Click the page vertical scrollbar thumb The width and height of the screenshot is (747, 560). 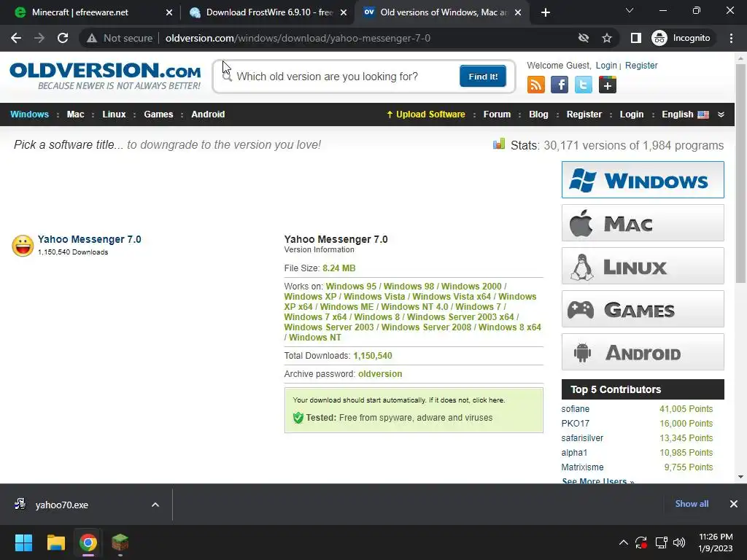(740, 174)
